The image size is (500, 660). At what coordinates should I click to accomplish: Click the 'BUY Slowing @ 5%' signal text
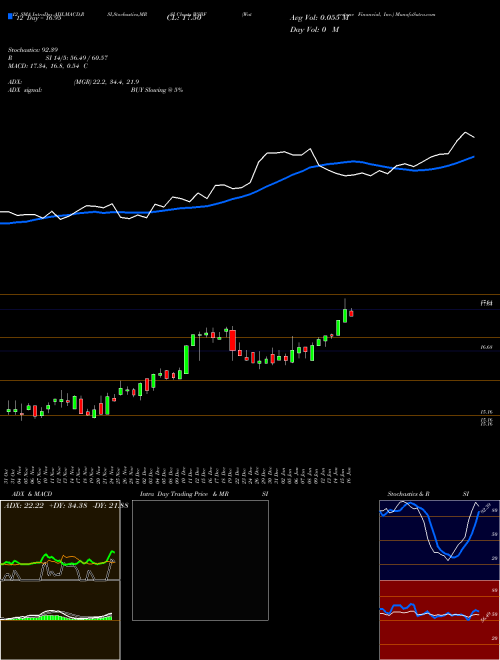[x=157, y=90]
